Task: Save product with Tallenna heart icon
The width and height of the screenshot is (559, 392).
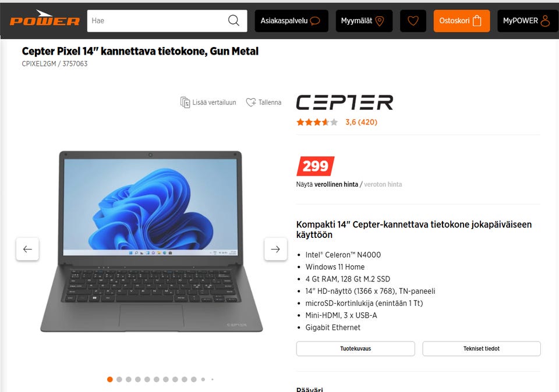Action: click(x=251, y=102)
